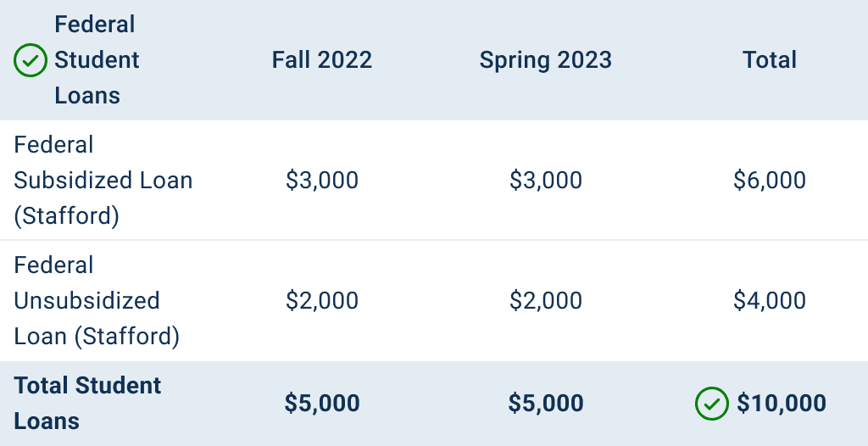Click the Fall 2022 column header

pyautogui.click(x=321, y=60)
